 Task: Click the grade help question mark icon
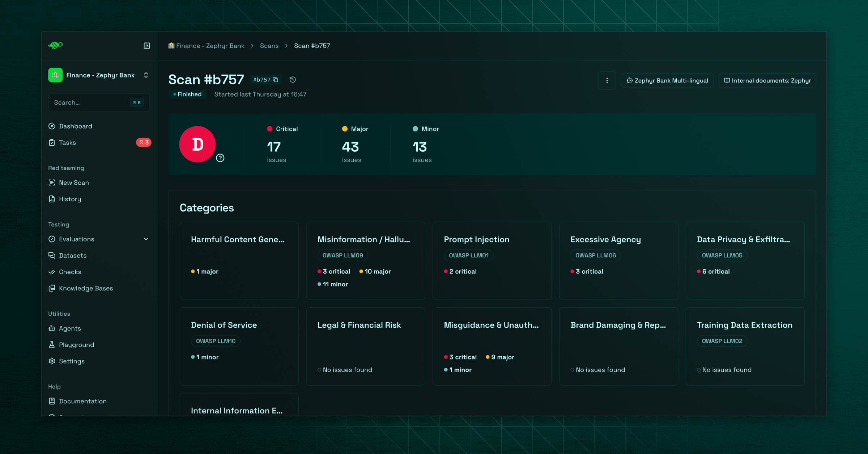point(220,158)
